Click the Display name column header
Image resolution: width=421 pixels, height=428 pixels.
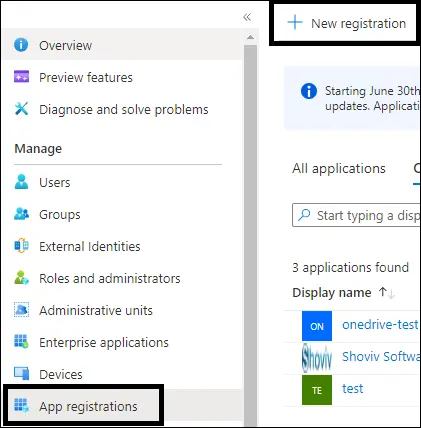click(331, 293)
